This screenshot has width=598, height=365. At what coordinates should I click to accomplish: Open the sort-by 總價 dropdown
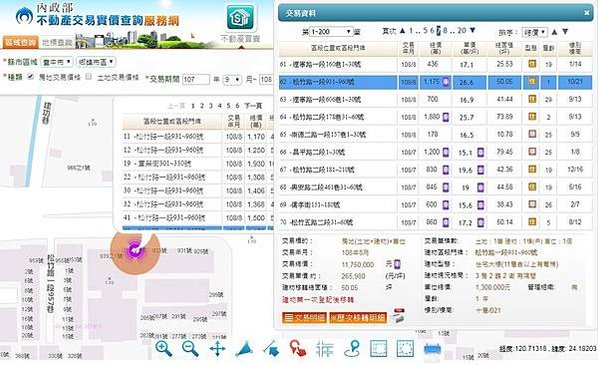pyautogui.click(x=535, y=32)
